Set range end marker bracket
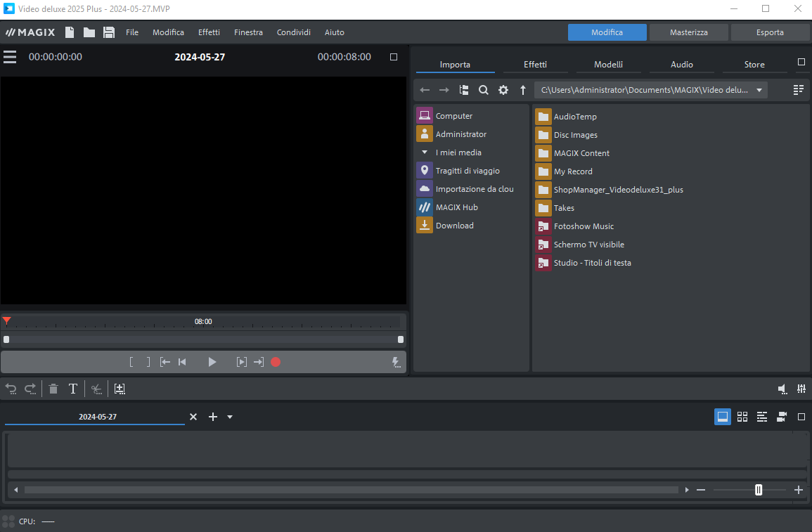Screen dimensions: 812x532 click(148, 362)
